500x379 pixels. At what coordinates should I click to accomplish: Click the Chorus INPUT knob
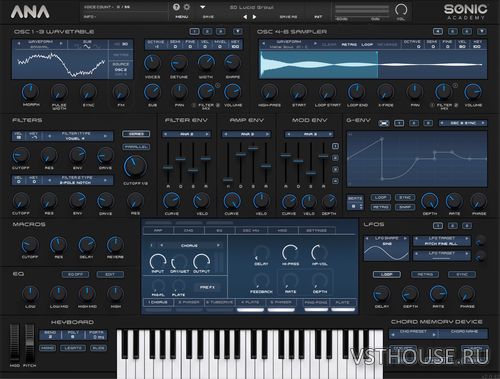(158, 261)
